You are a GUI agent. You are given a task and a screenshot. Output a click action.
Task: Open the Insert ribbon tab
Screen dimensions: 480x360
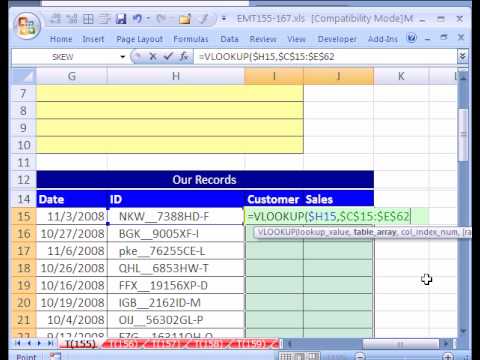(x=93, y=39)
